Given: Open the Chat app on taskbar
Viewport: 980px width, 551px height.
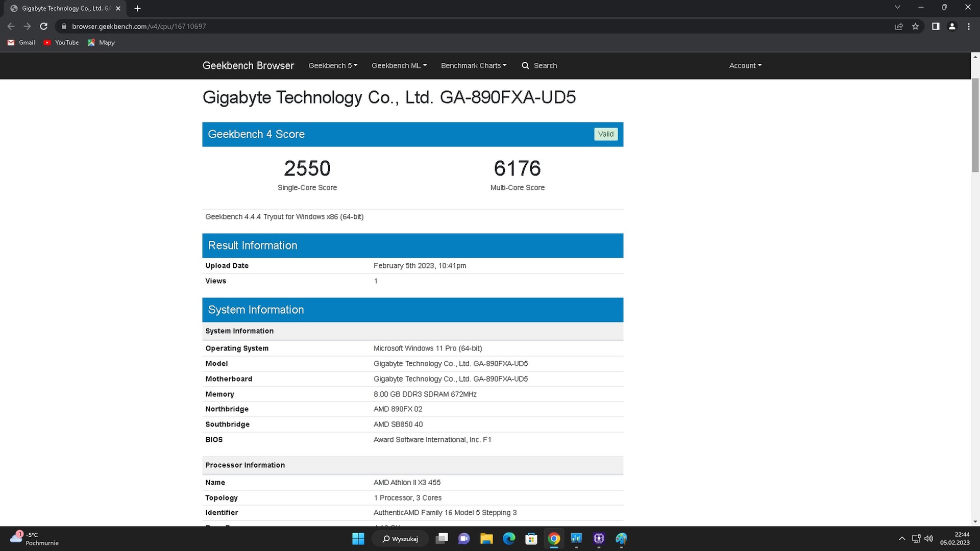Looking at the screenshot, I should [x=464, y=539].
